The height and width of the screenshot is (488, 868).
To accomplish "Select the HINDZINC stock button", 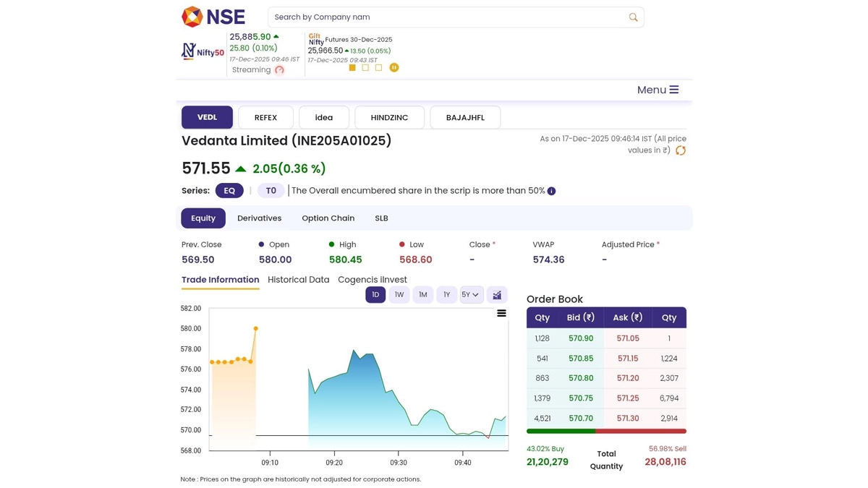I will (x=389, y=117).
